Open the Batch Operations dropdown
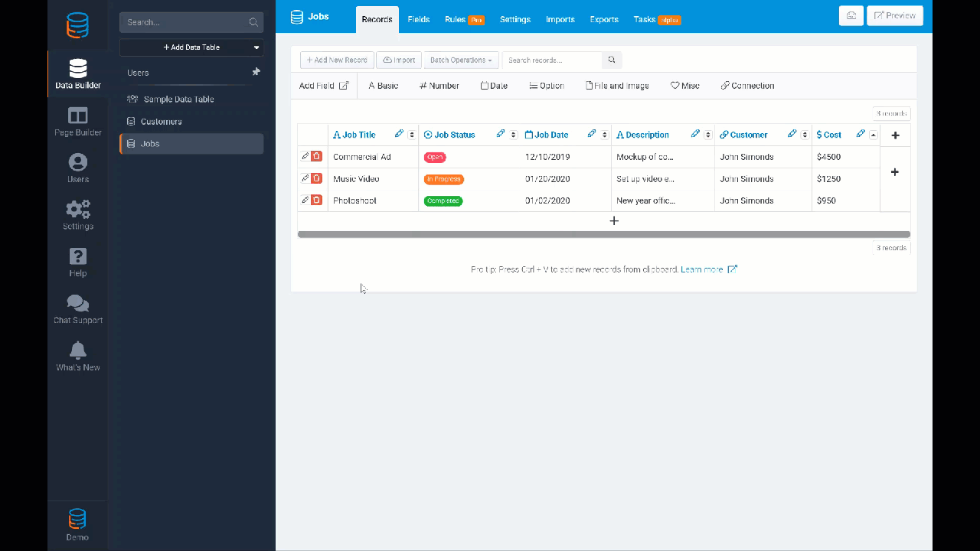 [x=461, y=60]
